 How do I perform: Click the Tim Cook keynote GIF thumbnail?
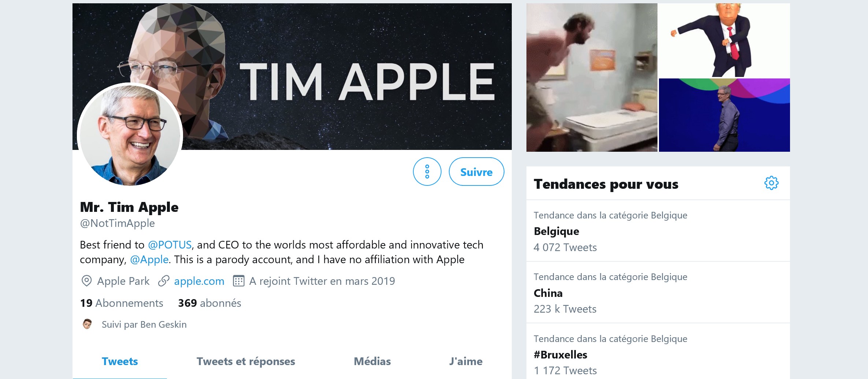click(x=724, y=115)
